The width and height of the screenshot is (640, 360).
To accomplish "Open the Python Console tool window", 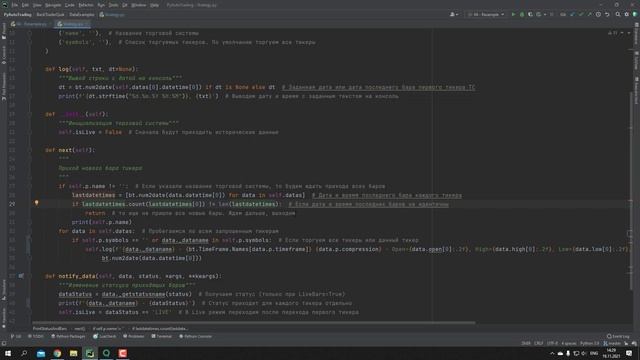I will 196,336.
